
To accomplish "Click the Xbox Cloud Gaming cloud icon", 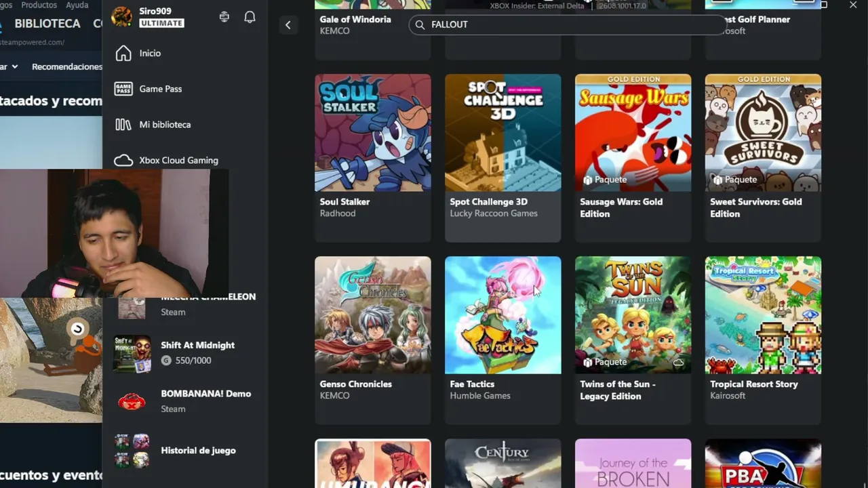I will 123,161.
